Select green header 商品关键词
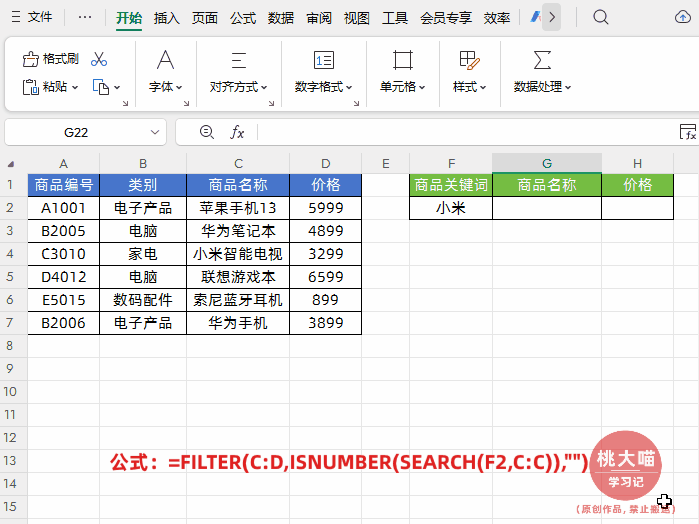This screenshot has width=699, height=524. tap(451, 185)
